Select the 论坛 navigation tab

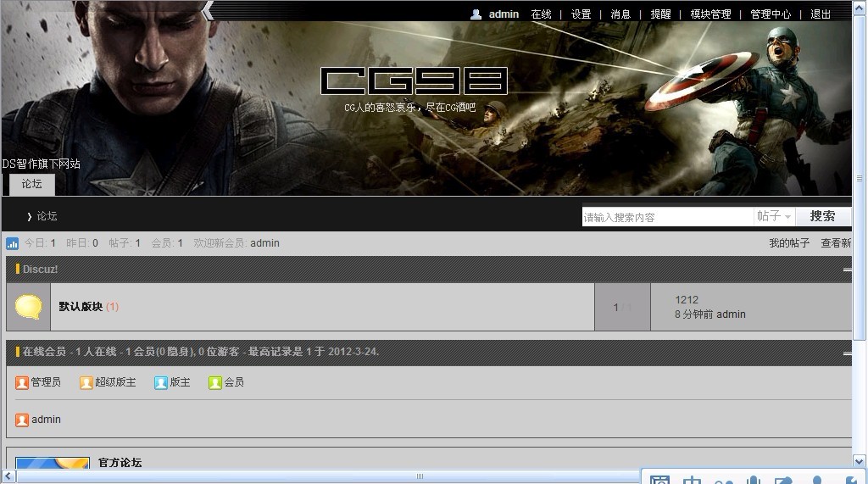(31, 184)
